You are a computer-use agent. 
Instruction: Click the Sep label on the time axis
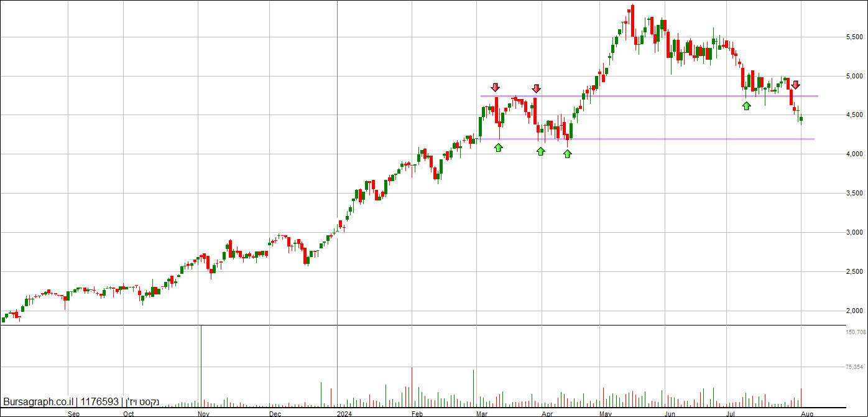[73, 413]
